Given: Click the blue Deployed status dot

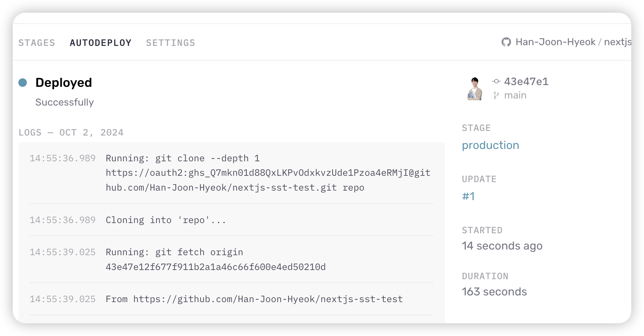Looking at the screenshot, I should [x=23, y=83].
